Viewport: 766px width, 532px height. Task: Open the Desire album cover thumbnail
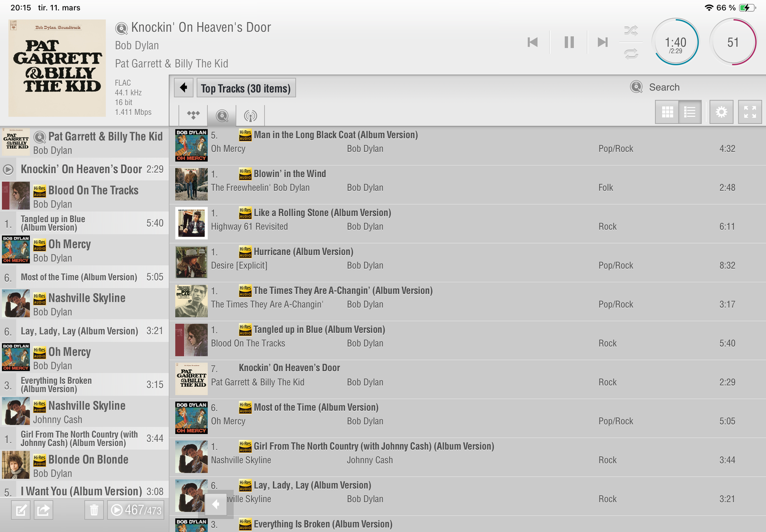click(x=192, y=262)
